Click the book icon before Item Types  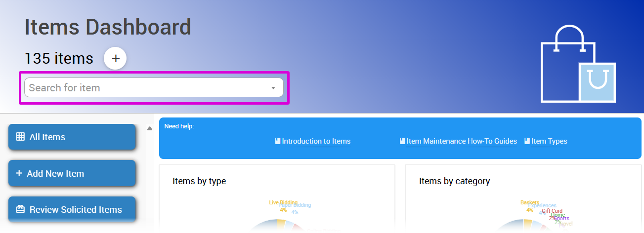(x=527, y=141)
